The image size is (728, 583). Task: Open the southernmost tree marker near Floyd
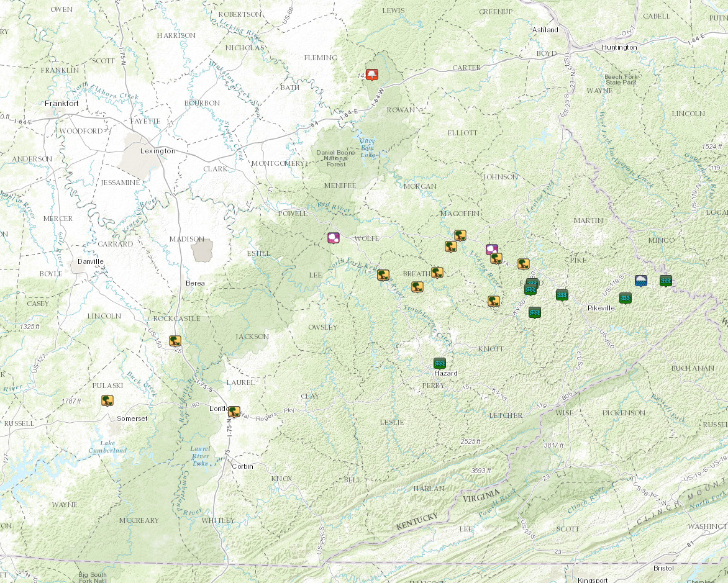tap(494, 301)
